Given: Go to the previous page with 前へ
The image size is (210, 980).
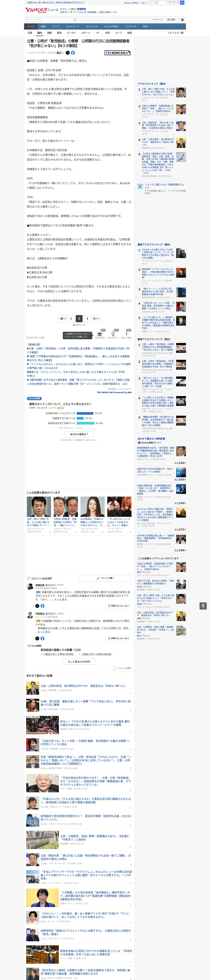Looking at the screenshot, I should tap(62, 318).
